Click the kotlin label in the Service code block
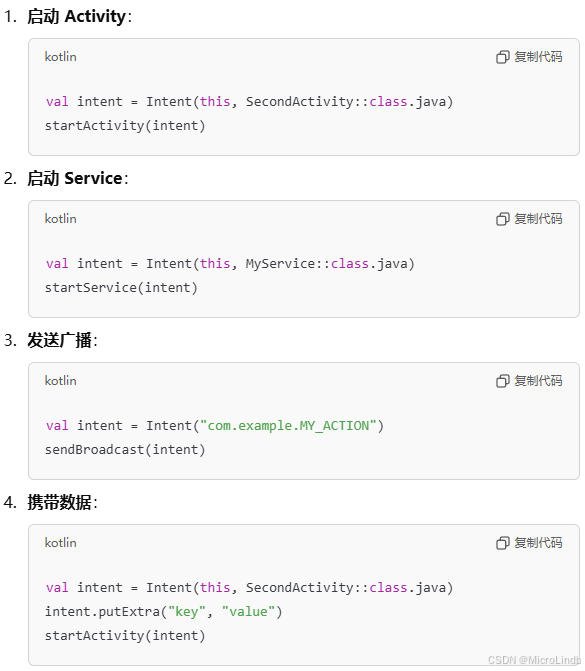Screen dimensions: 585x671 point(61,219)
